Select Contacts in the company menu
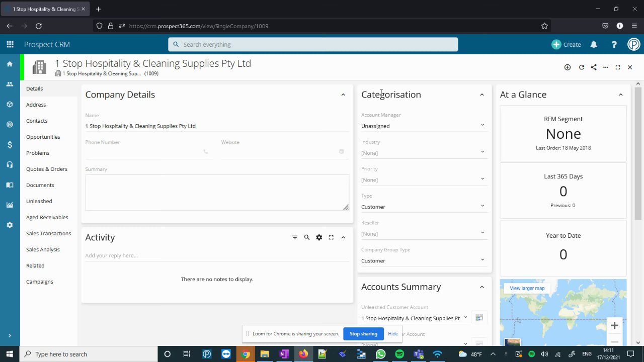This screenshot has width=644, height=362. [37, 121]
